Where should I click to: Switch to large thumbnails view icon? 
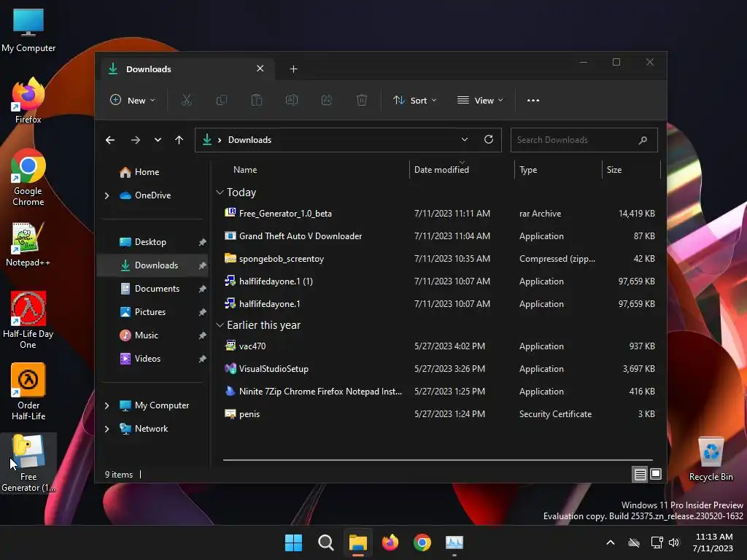coord(656,474)
